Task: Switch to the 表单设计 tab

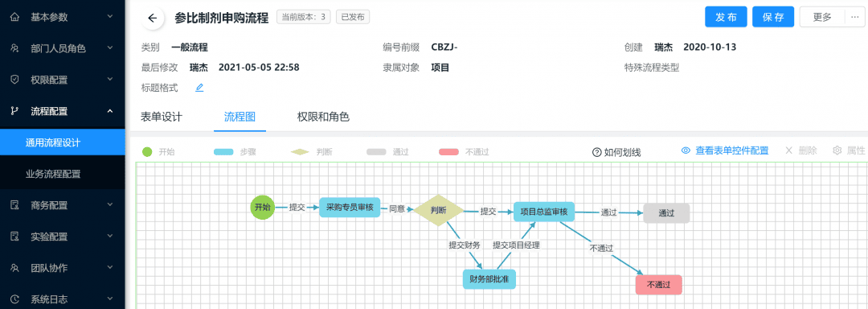Action: 162,117
